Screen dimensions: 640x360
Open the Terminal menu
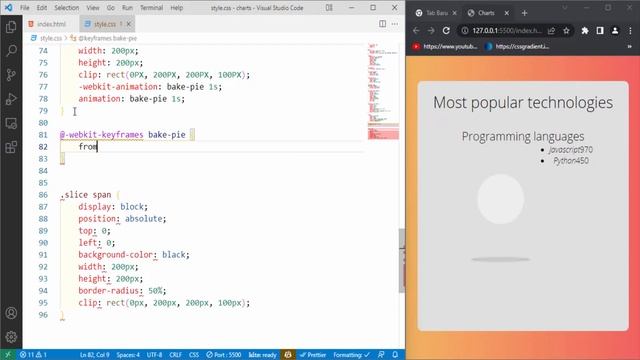click(151, 8)
